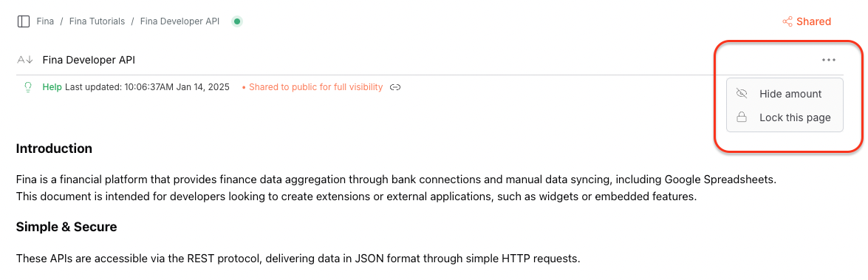Image resolution: width=868 pixels, height=280 pixels.
Task: Copy page link via chain icon
Action: (394, 87)
